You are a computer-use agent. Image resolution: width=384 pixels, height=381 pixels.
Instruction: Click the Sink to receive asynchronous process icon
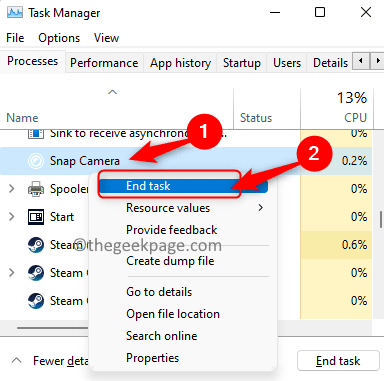[x=36, y=134]
